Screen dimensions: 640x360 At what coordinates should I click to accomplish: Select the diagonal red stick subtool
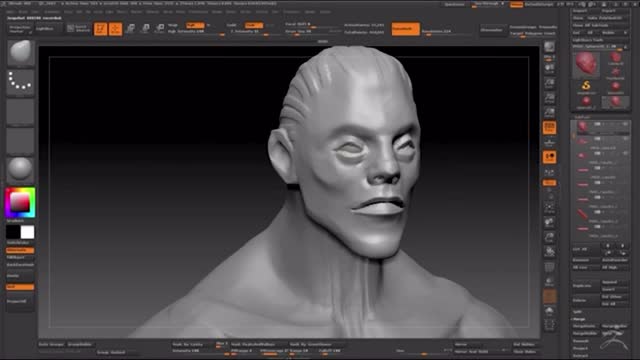click(582, 213)
